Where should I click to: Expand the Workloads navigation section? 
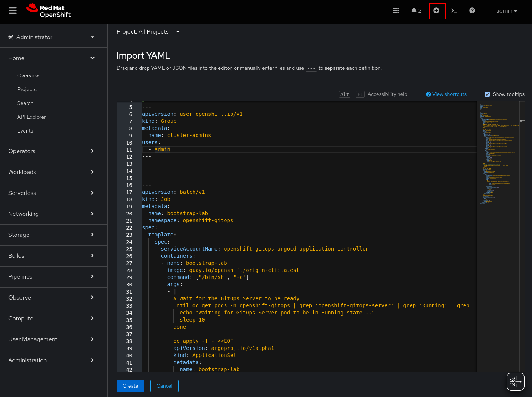[x=52, y=172]
